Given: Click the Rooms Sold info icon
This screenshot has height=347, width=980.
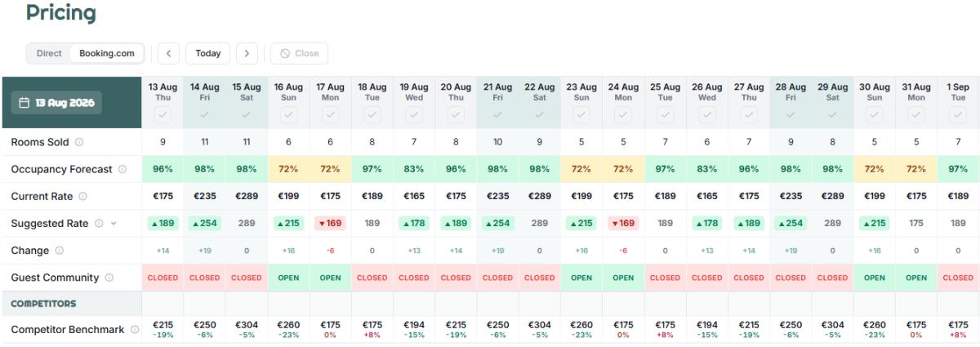Looking at the screenshot, I should click(x=79, y=142).
